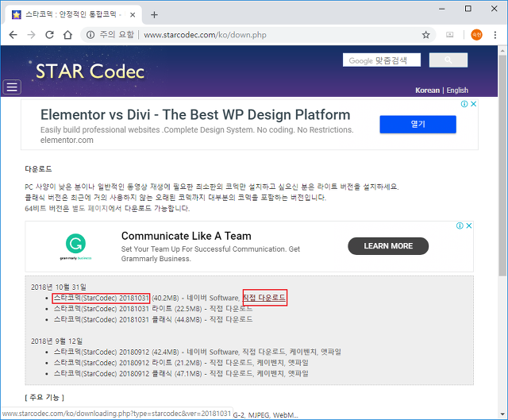
Task: Switch language to Korean
Action: click(x=427, y=90)
